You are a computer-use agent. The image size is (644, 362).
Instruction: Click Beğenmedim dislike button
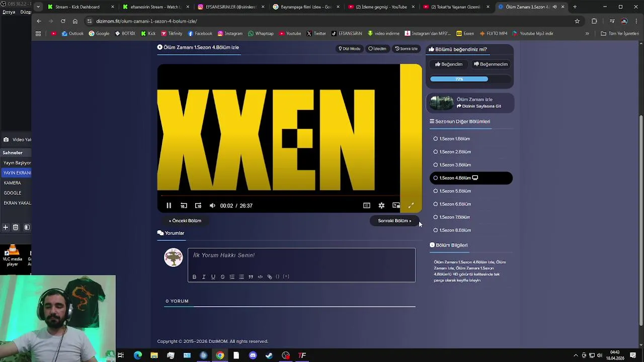(491, 64)
